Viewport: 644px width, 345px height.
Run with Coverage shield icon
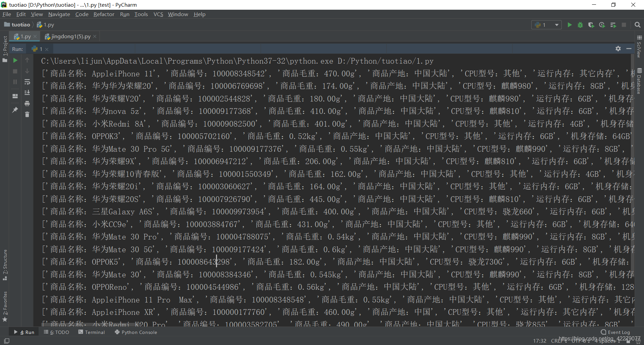click(x=591, y=25)
